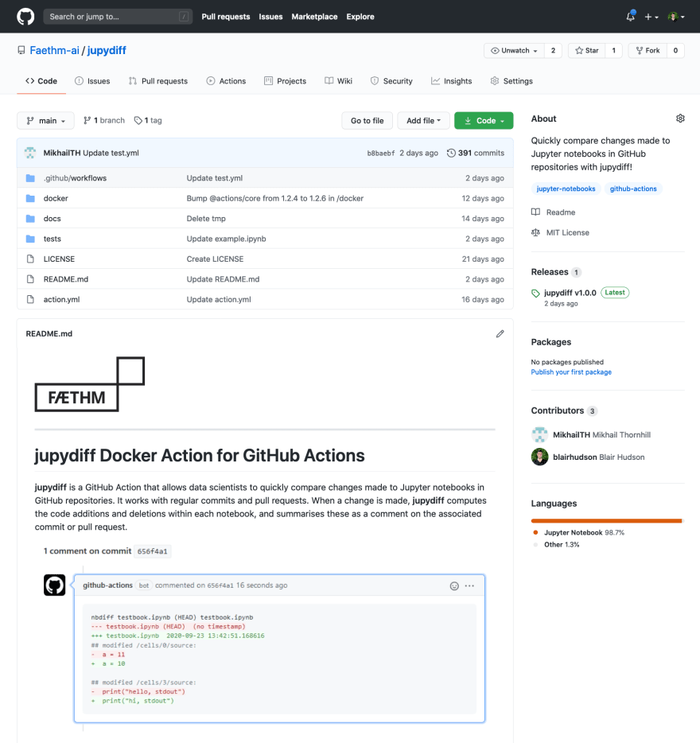This screenshot has height=743, width=700.
Task: Switch to the Security tab
Action: point(391,81)
